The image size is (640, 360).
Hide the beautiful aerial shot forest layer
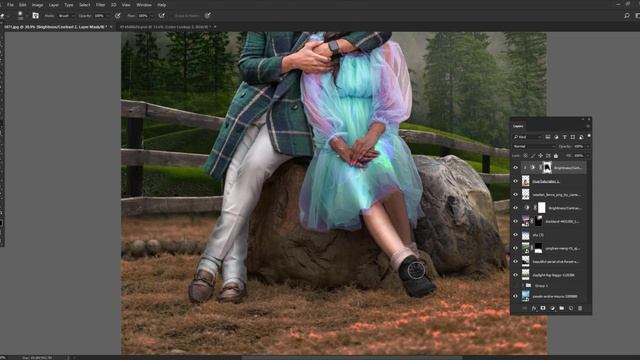[x=516, y=261]
